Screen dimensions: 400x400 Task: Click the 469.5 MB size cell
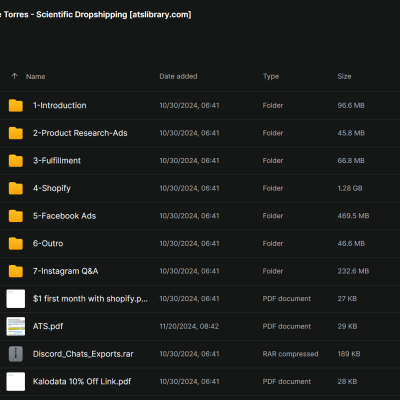click(353, 216)
